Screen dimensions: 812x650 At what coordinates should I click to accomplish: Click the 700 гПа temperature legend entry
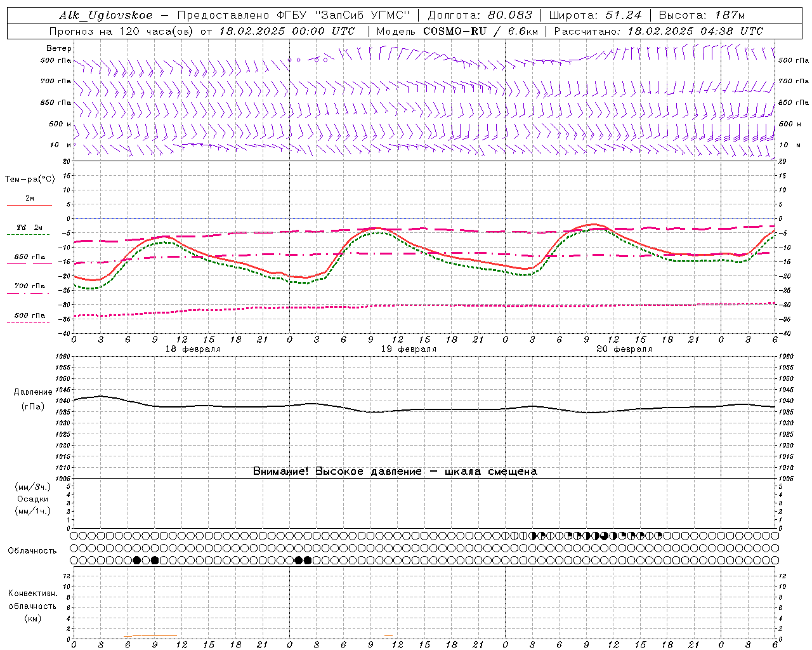click(29, 286)
